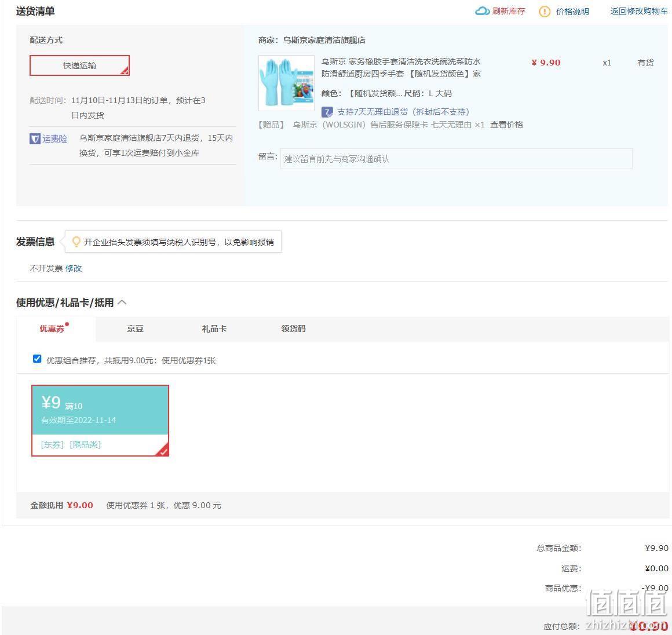Screen dimensions: 672x635
Task: Collapse the 使用优惠/礼品卡/抵用 section chevron
Action: click(x=122, y=302)
